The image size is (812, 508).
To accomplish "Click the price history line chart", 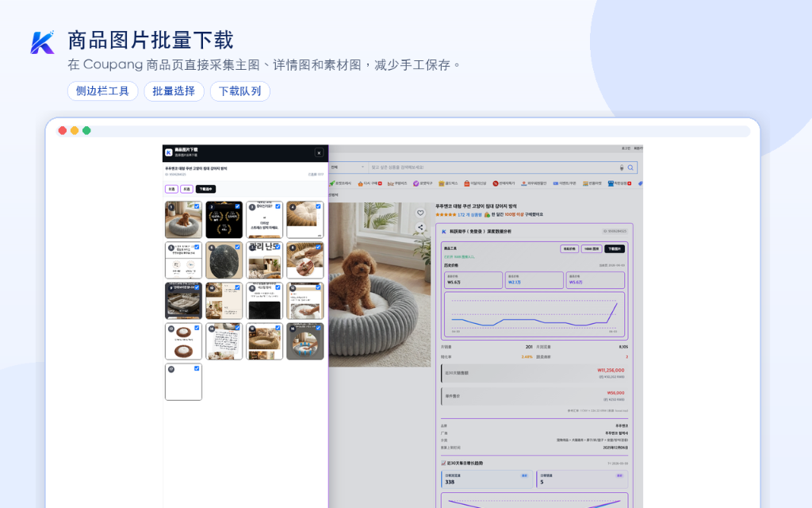I will [x=534, y=314].
